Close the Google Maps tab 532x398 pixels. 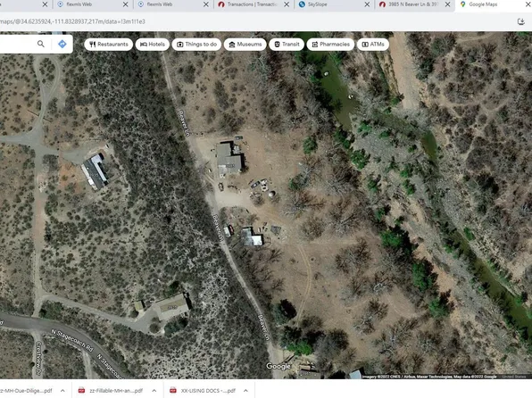point(528,4)
